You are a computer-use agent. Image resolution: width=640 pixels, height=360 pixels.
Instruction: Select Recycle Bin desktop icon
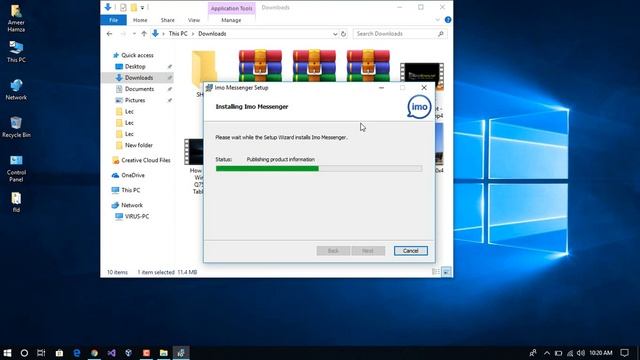[x=16, y=127]
